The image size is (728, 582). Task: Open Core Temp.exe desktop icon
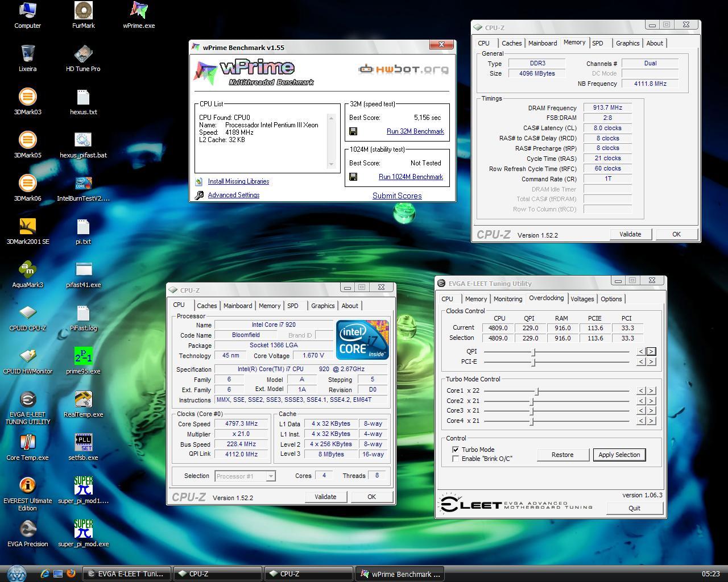pos(27,447)
